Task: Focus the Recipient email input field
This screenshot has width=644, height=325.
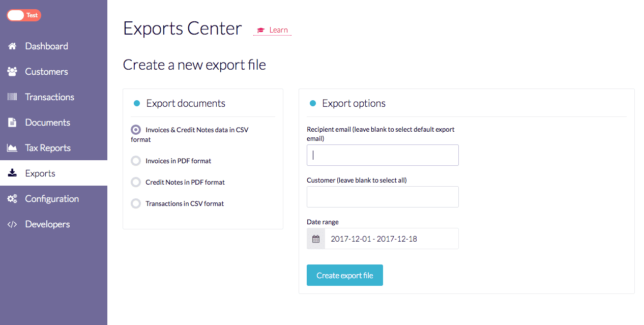Action: point(383,155)
